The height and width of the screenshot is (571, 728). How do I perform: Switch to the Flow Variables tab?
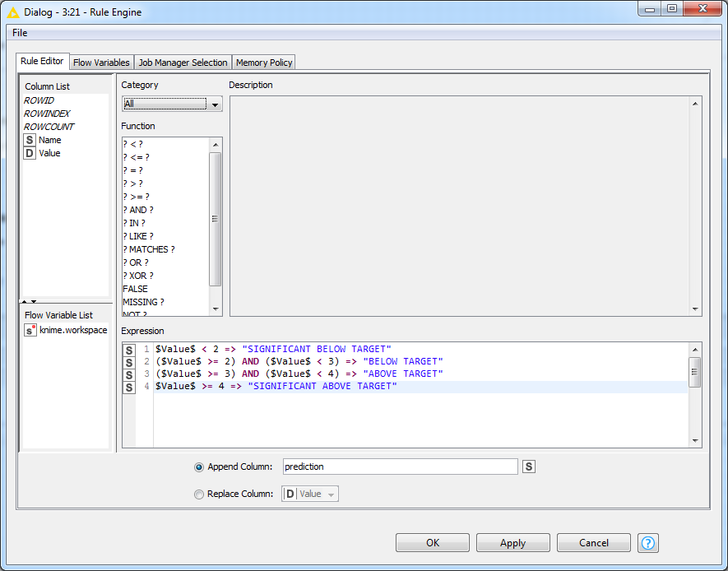tap(101, 63)
